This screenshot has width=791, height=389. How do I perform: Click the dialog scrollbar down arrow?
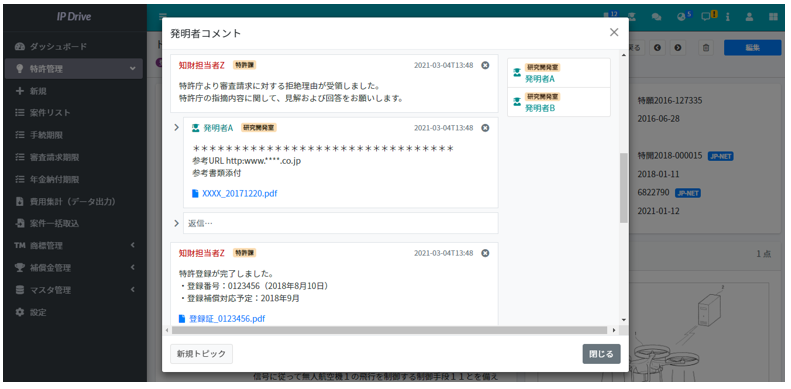(624, 320)
